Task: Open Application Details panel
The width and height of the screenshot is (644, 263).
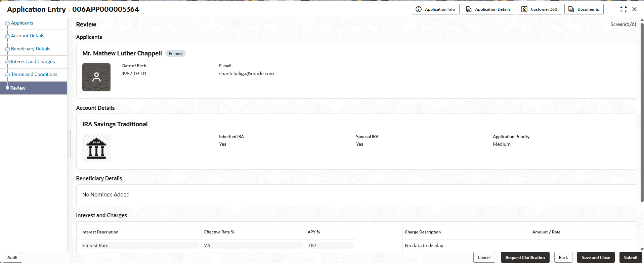Action: click(488, 9)
